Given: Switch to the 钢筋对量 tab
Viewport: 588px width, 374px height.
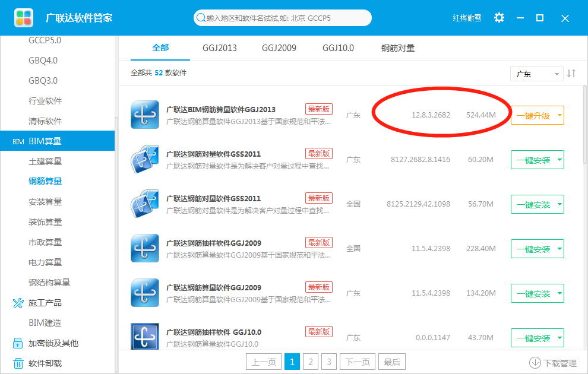Looking at the screenshot, I should pos(398,48).
